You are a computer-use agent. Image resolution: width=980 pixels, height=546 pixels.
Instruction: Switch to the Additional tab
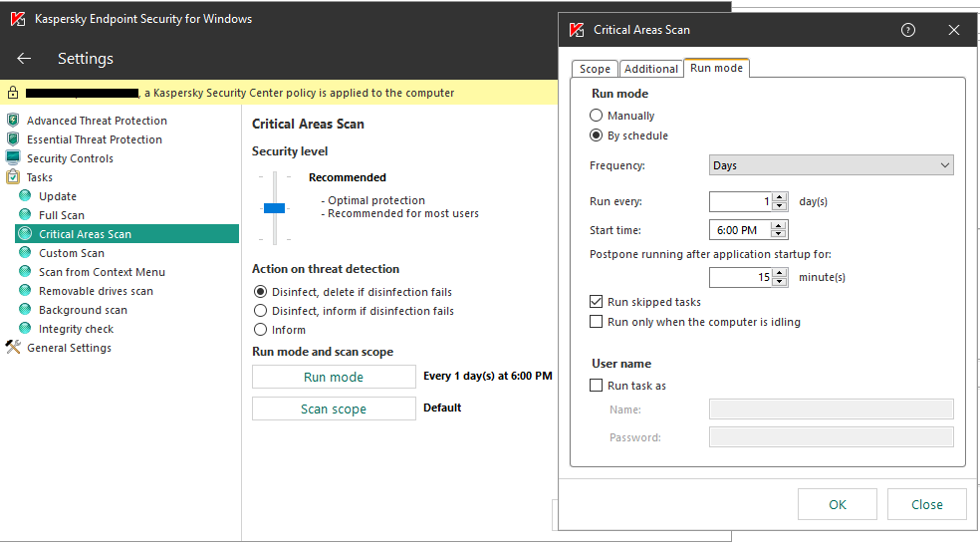click(651, 69)
